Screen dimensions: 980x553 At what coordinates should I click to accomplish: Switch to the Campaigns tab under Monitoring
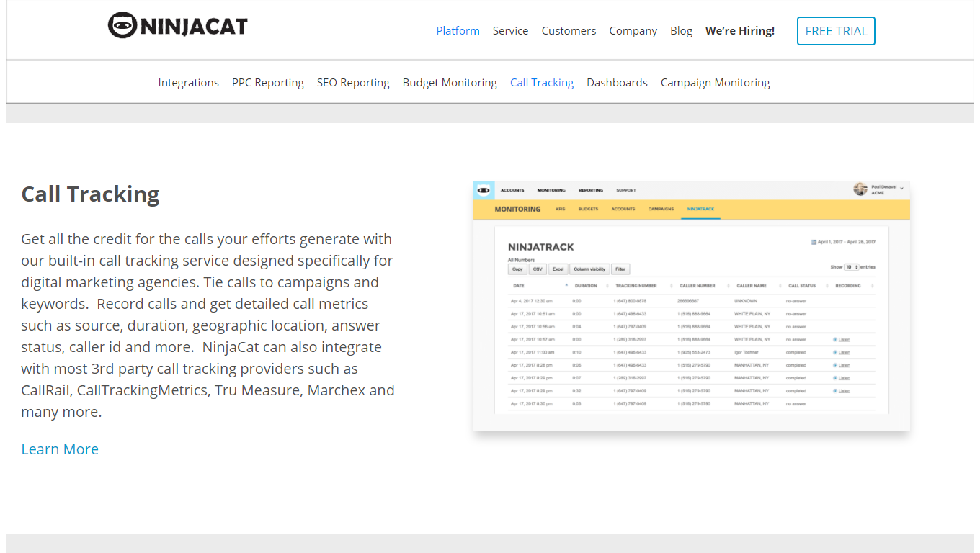pyautogui.click(x=661, y=210)
